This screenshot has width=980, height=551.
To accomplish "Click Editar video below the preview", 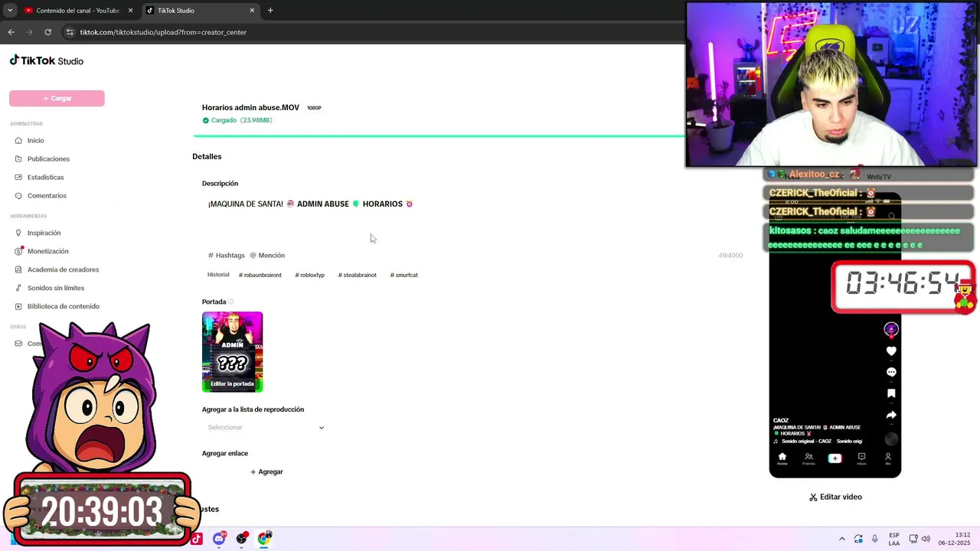I will pos(835,497).
